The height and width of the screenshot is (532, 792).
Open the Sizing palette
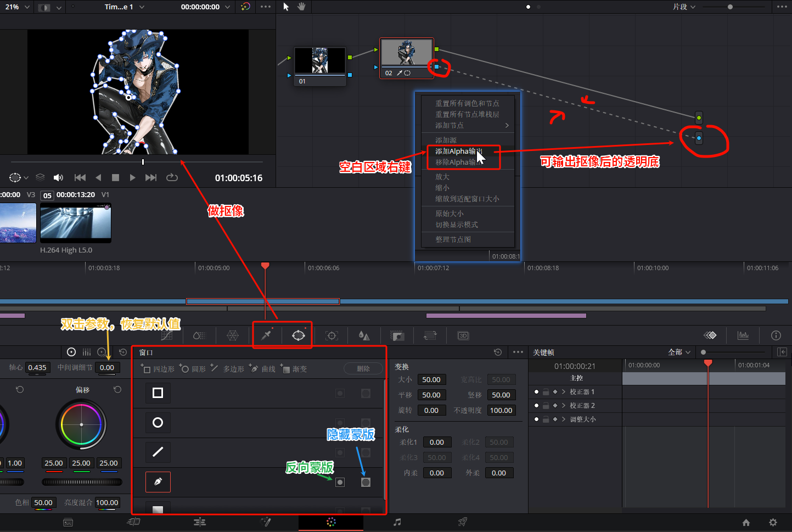click(430, 335)
